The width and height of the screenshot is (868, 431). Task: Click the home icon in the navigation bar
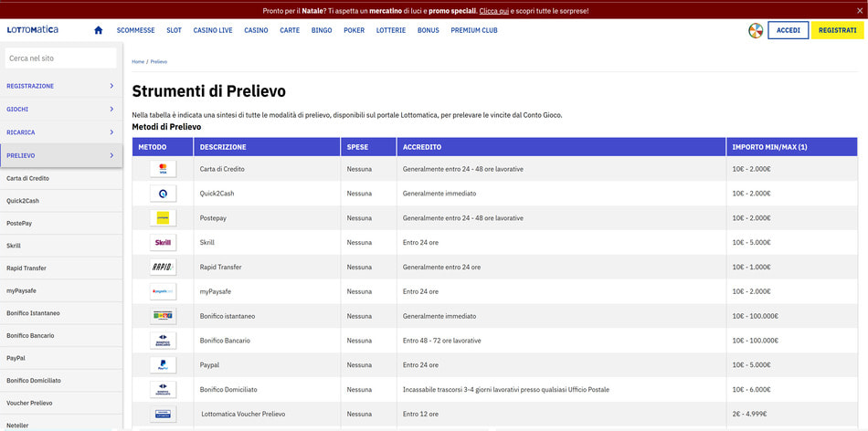(99, 30)
